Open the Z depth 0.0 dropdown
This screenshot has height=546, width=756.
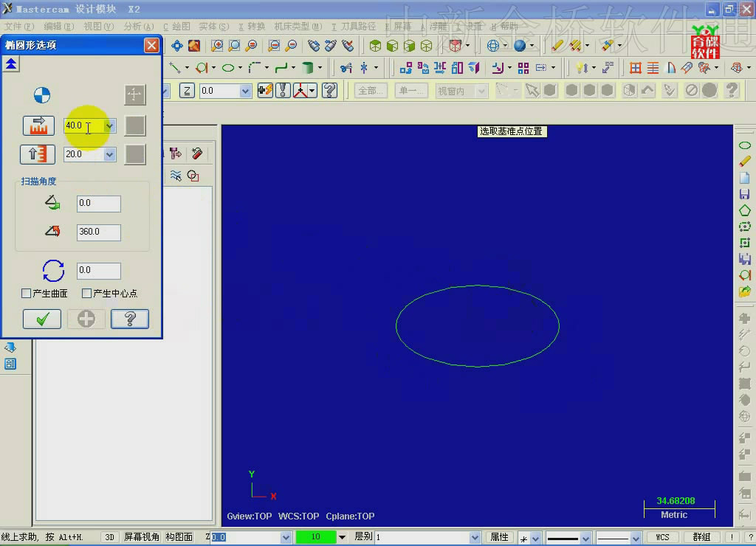point(245,91)
